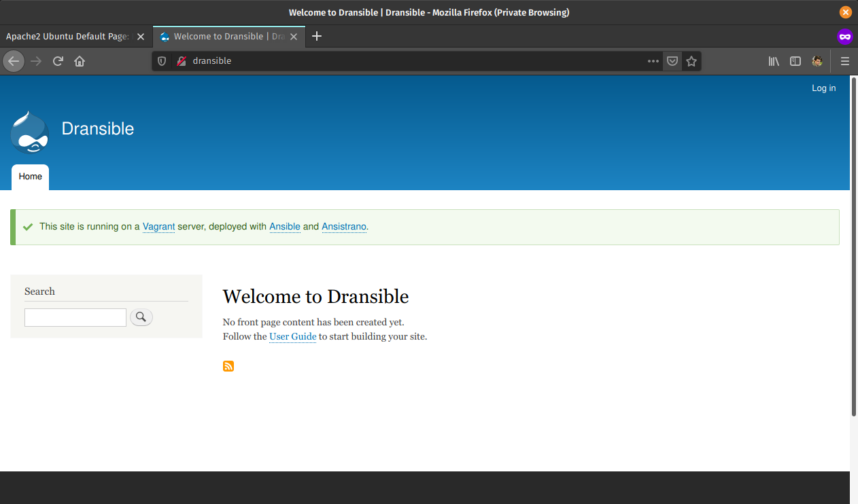Click the Log in link
Viewport: 858px width, 504px height.
[823, 88]
